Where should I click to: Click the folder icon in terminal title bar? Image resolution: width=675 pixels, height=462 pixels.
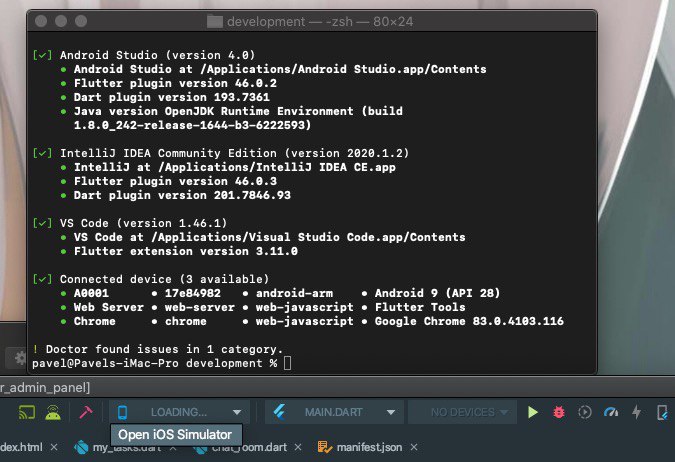coord(214,22)
